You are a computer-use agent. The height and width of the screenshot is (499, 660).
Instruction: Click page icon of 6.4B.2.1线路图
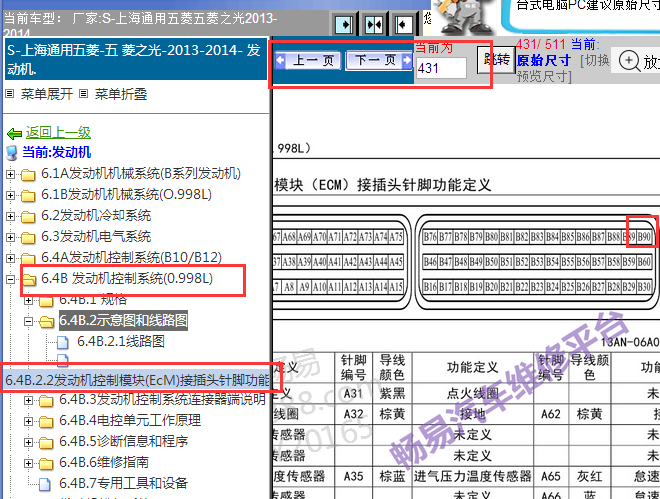click(63, 342)
